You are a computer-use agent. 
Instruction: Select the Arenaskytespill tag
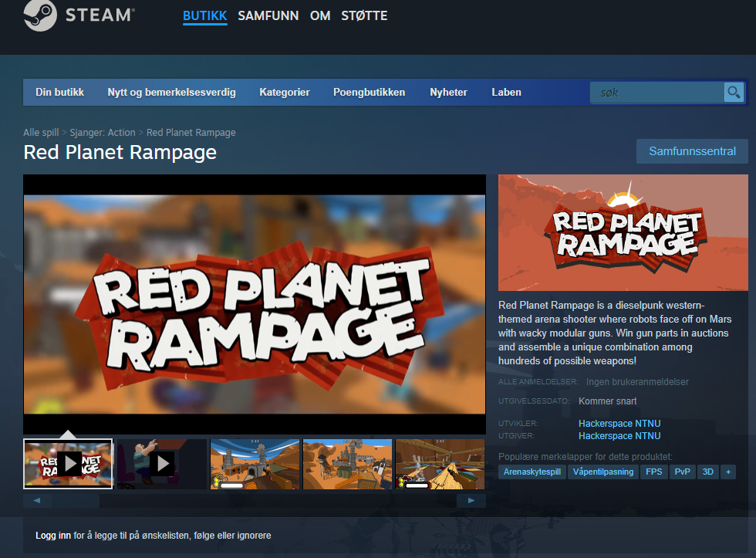532,472
